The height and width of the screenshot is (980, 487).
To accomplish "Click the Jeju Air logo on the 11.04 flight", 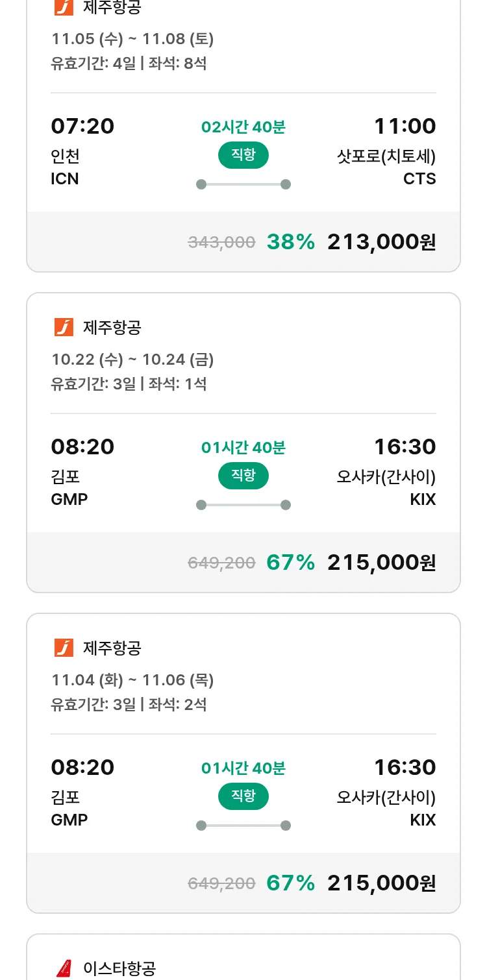I will tap(64, 648).
